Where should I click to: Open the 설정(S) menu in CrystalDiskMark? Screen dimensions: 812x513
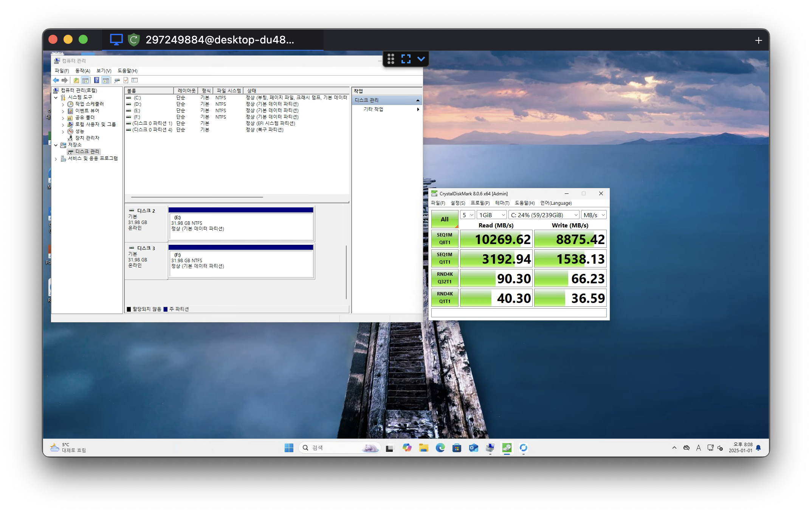457,203
